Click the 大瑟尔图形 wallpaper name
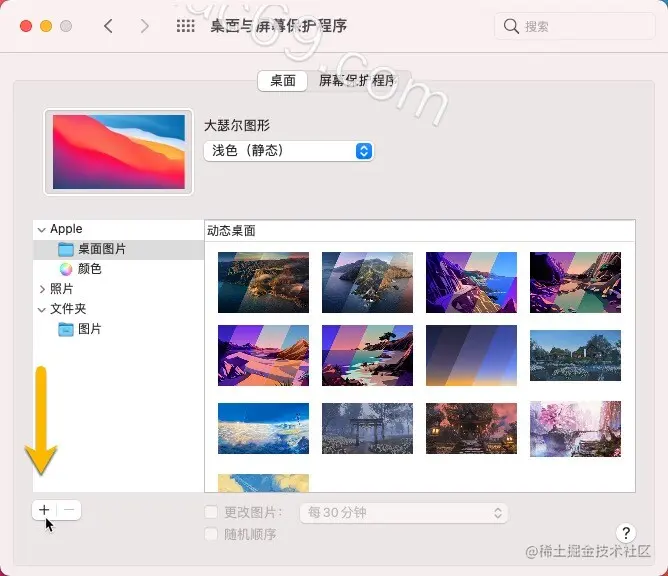The width and height of the screenshot is (668, 576). [237, 126]
